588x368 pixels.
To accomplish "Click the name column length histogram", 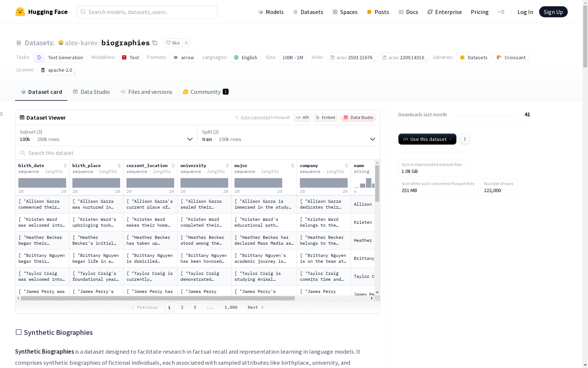I will 364,183.
